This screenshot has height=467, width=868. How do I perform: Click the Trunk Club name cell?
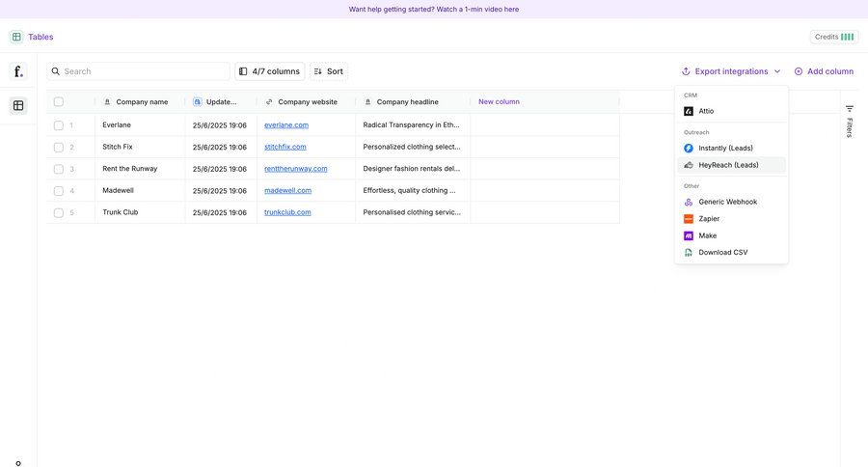pos(140,212)
